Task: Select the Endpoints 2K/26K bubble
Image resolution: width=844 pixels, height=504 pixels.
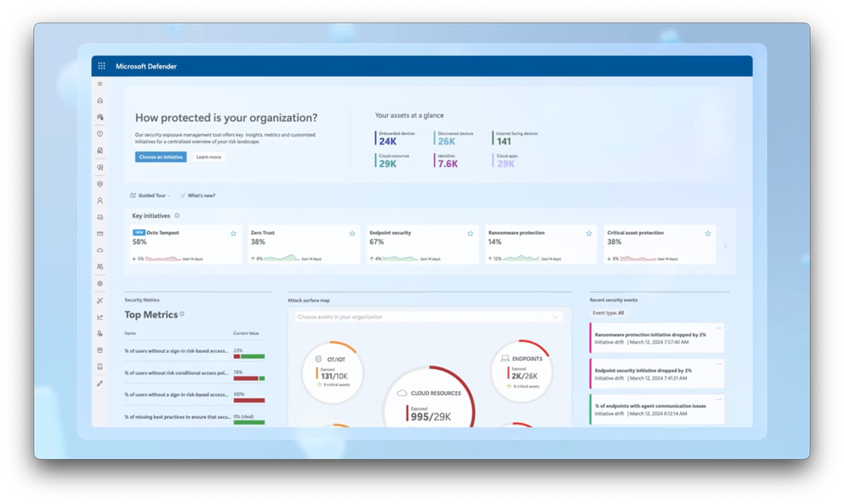Action: (x=521, y=371)
